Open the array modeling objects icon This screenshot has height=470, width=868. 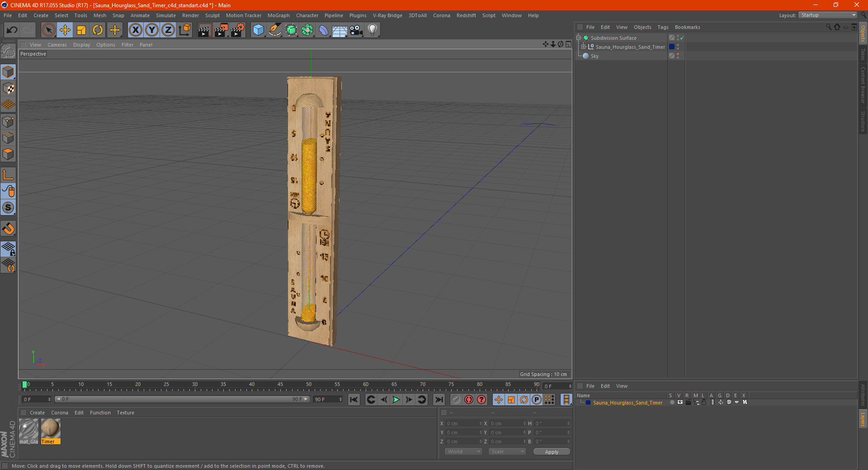click(307, 30)
